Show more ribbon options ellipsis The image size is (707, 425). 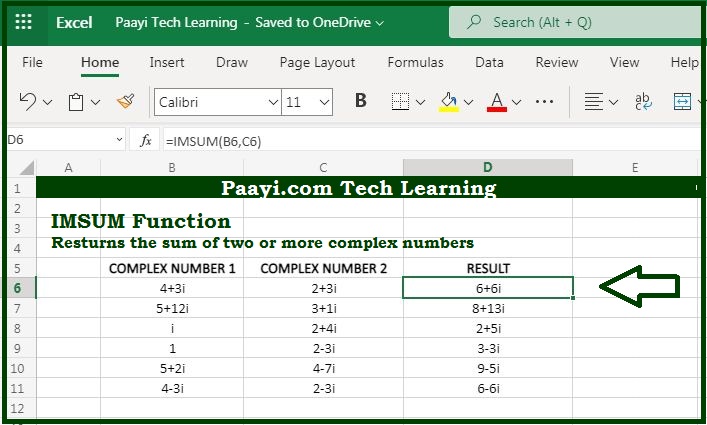545,102
